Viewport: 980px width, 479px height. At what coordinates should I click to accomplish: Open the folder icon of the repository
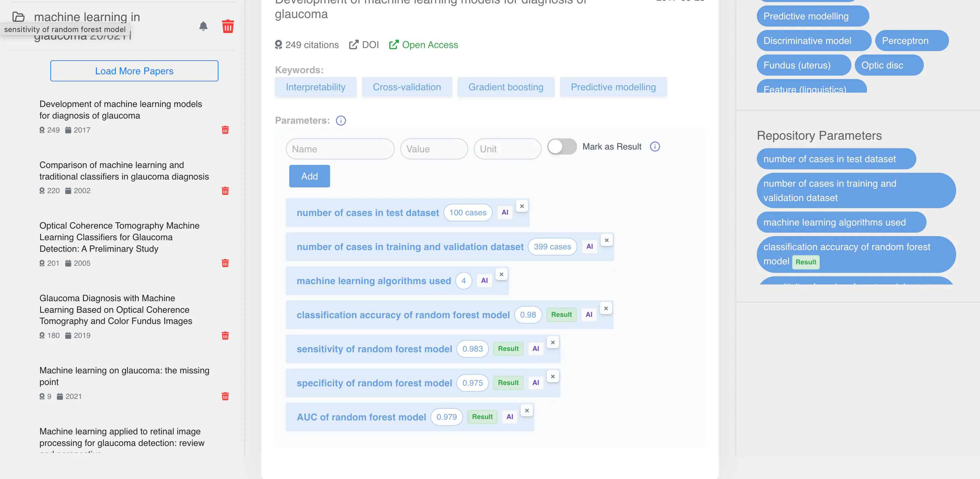[18, 17]
